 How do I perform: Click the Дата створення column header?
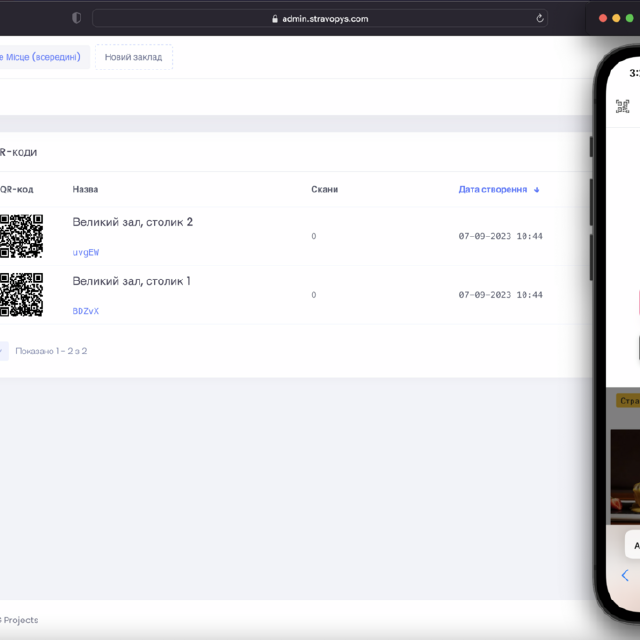pyautogui.click(x=492, y=189)
